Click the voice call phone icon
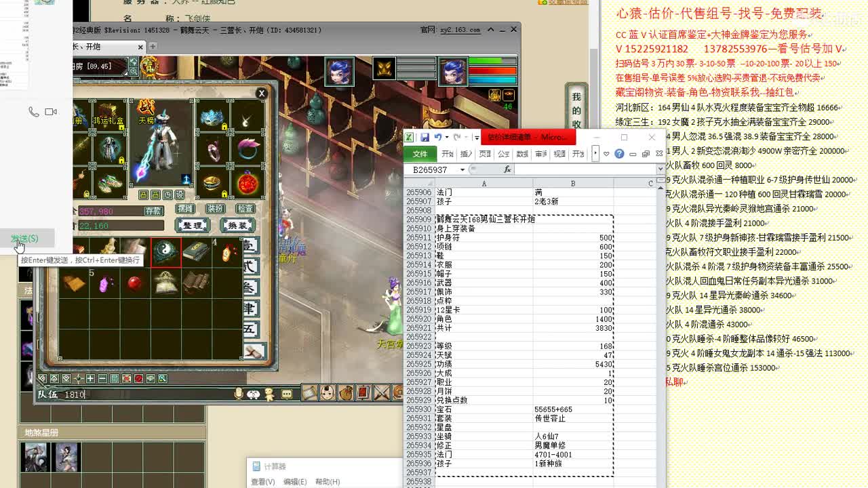The width and height of the screenshot is (868, 488). coord(33,112)
